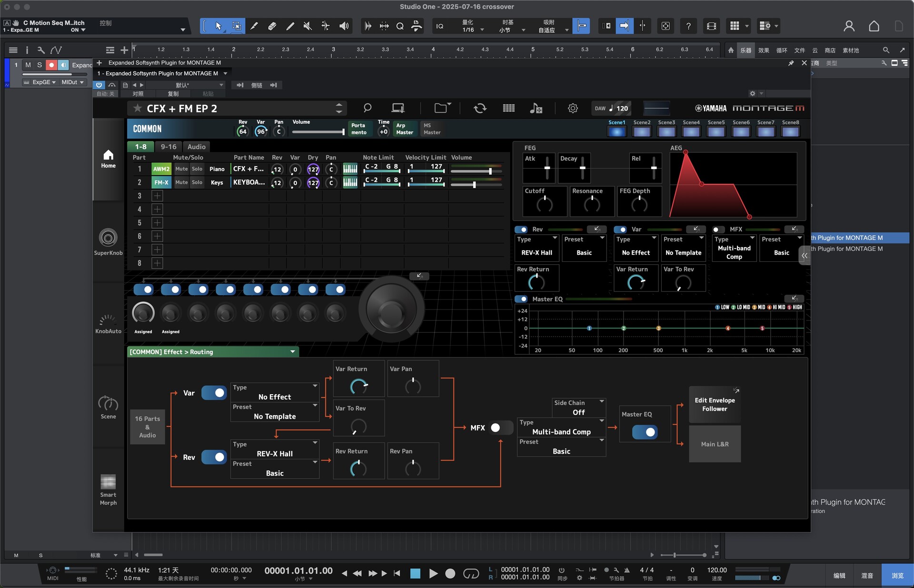The width and height of the screenshot is (914, 588).
Task: Toggle the Rev effect switch in routing
Action: point(214,457)
